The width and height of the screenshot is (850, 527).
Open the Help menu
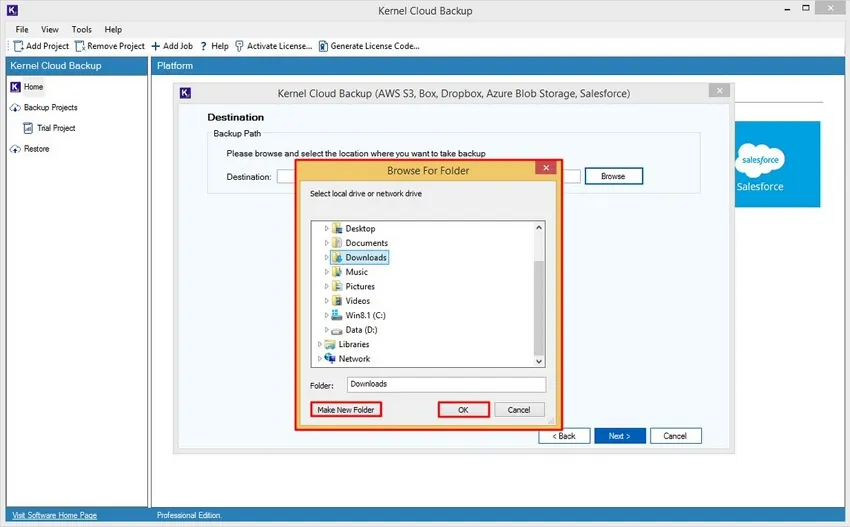tap(113, 29)
